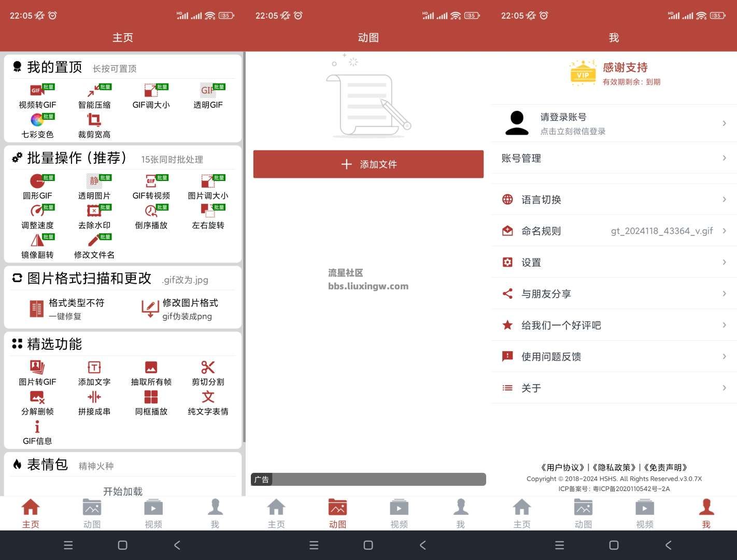This screenshot has width=737, height=560.
Task: Select the 去除水印 tool
Action: (x=94, y=217)
